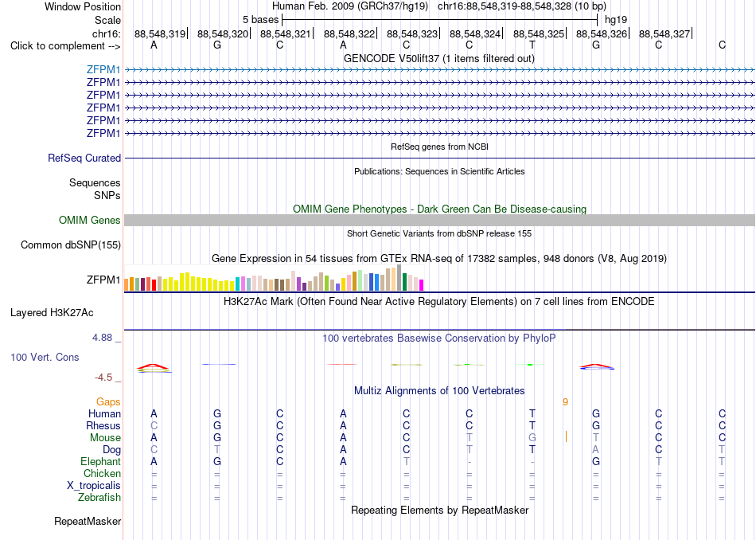Click the Scale label

tap(107, 20)
